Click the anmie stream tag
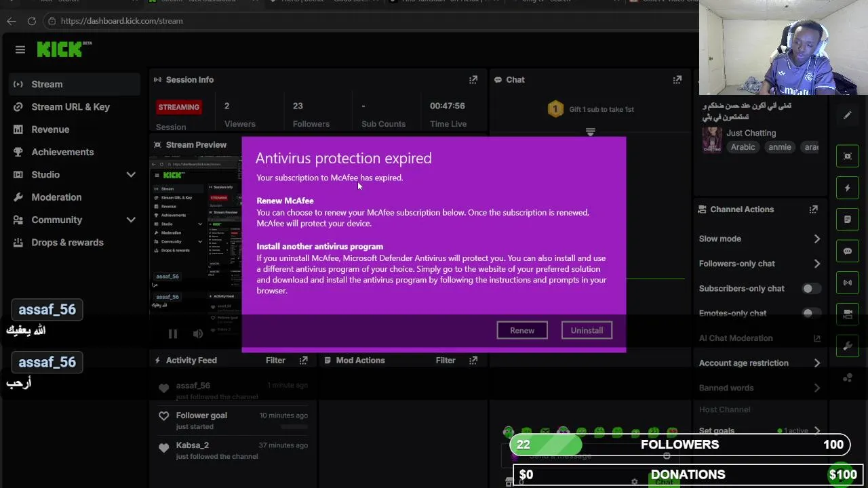The width and height of the screenshot is (868, 488). pyautogui.click(x=780, y=147)
